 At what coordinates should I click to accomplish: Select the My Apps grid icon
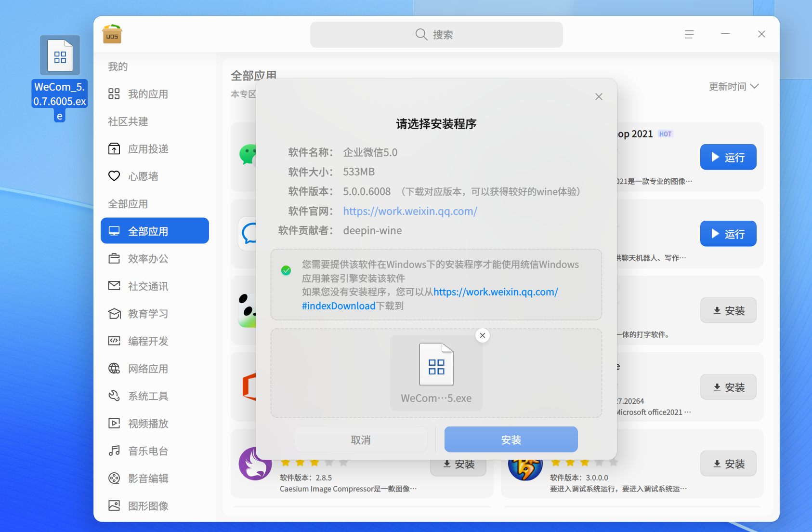click(x=114, y=94)
